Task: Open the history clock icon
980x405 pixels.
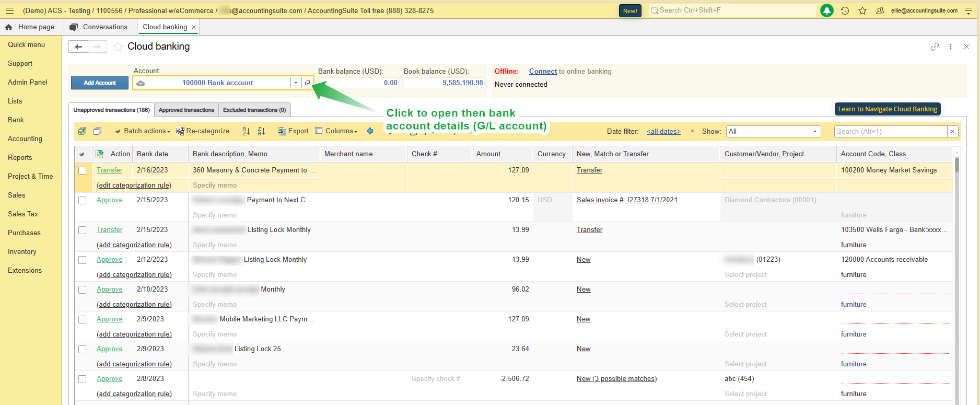Action: [845, 10]
